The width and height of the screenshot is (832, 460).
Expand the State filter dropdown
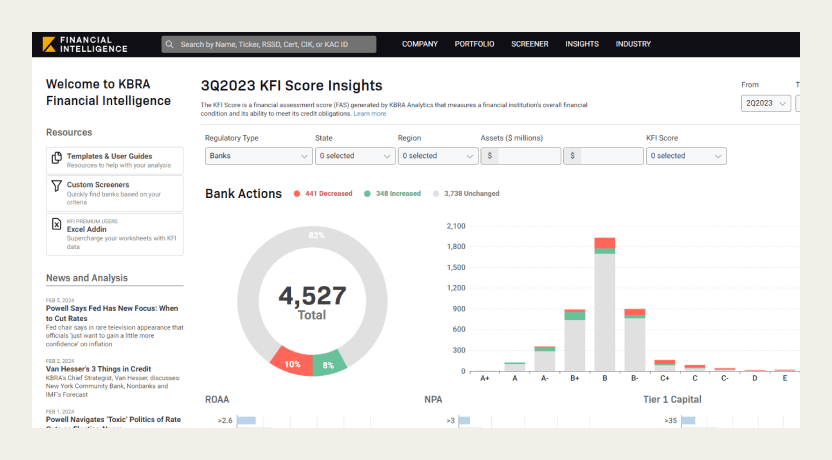click(355, 156)
